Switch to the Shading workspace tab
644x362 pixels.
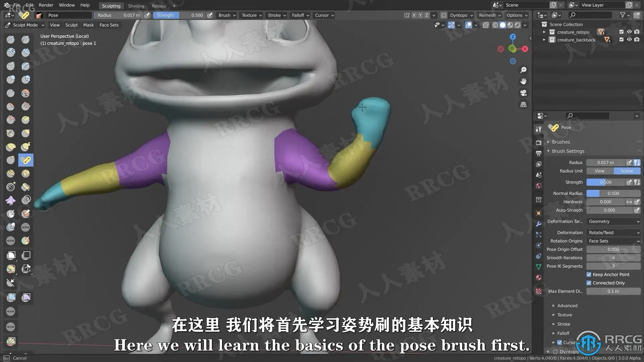click(136, 6)
